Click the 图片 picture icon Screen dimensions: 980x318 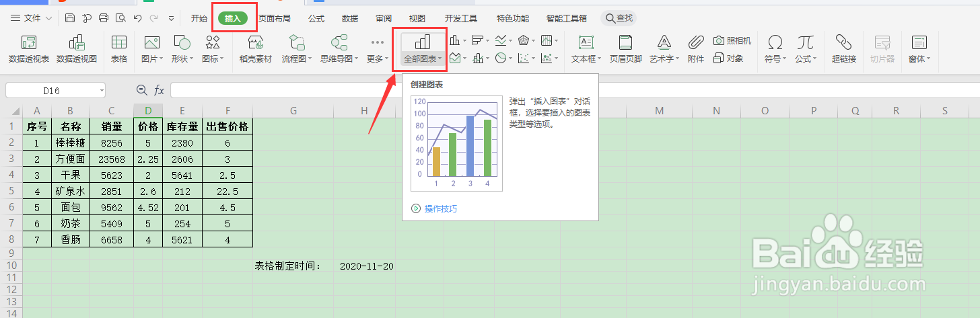pos(152,43)
